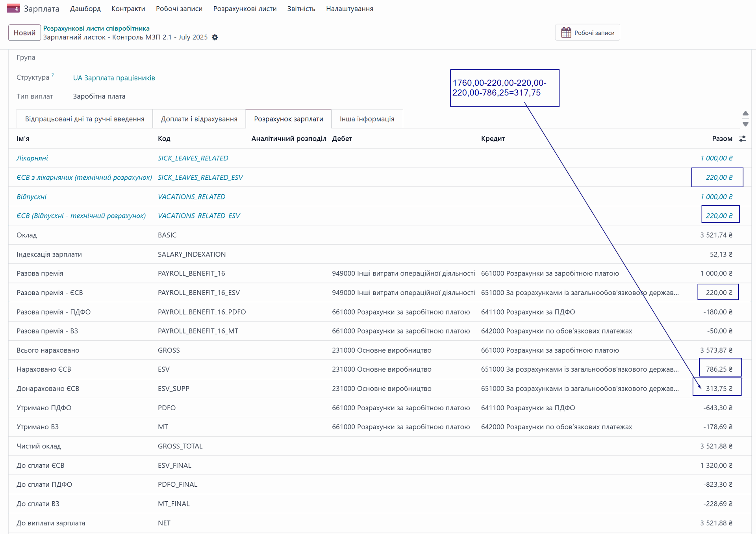Image resolution: width=756 pixels, height=534 pixels.
Task: Click the Новий button
Action: coord(24,33)
